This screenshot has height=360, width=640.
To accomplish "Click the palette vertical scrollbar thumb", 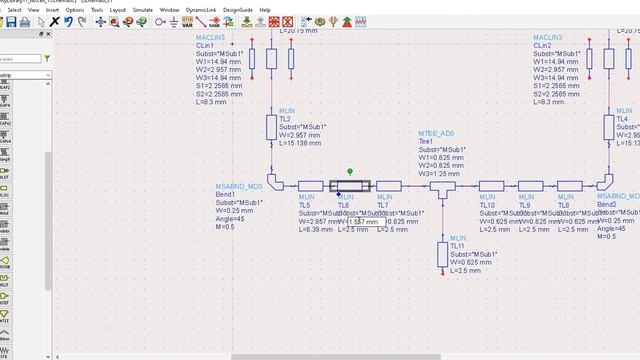I will [48, 220].
